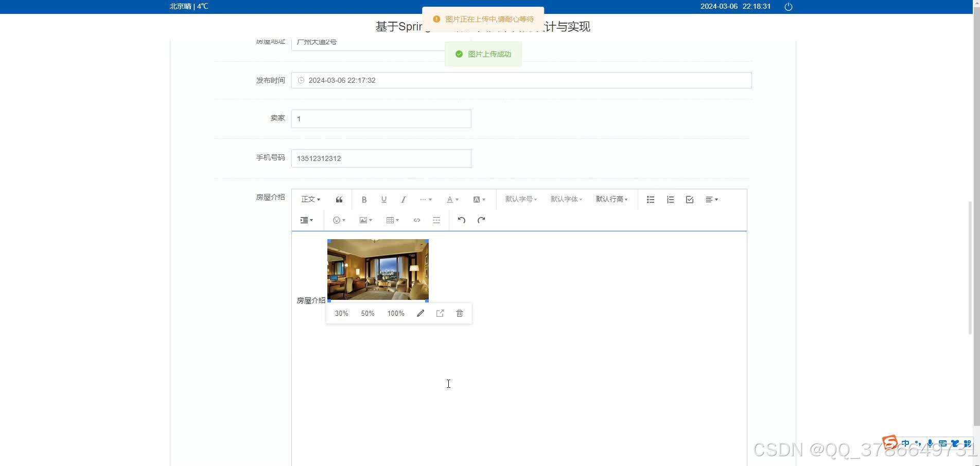The width and height of the screenshot is (980, 466).
Task: Click the clock icon in 发布时间 field
Action: (301, 80)
